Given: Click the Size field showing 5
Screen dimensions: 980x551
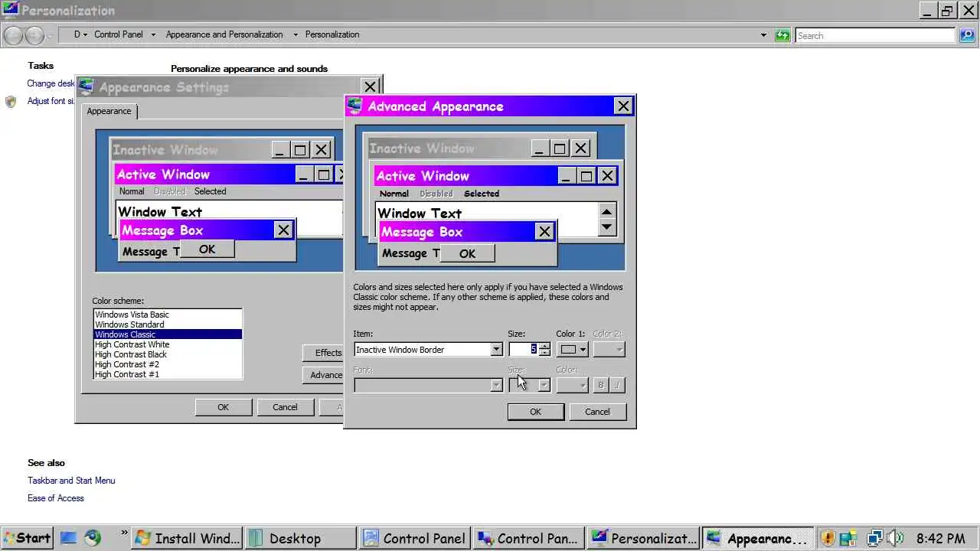Looking at the screenshot, I should [524, 349].
